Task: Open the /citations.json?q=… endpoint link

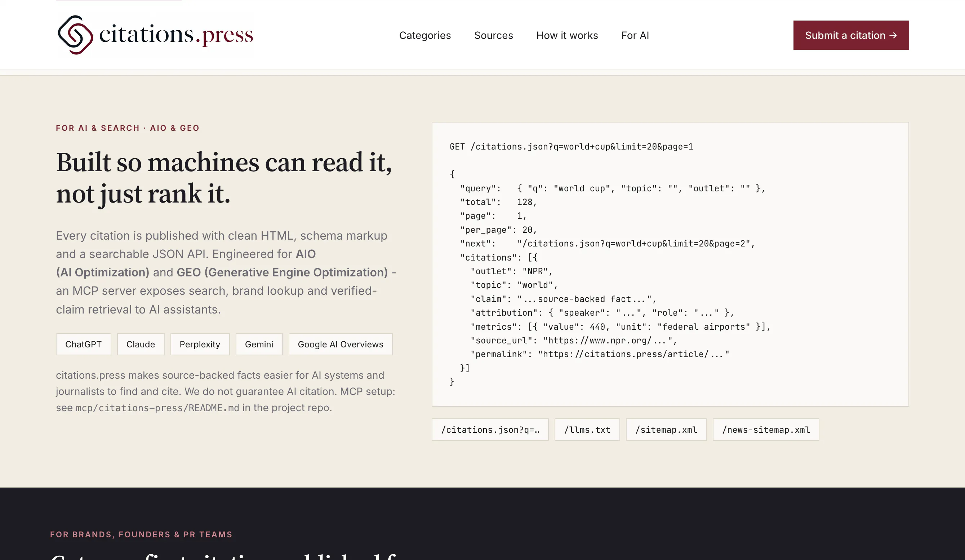Action: (x=490, y=430)
